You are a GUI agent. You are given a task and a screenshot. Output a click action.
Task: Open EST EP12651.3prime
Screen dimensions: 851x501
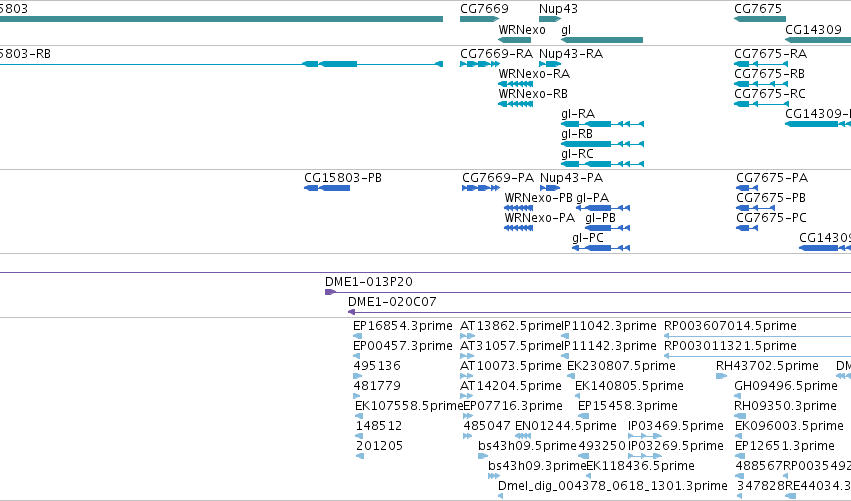click(x=785, y=447)
